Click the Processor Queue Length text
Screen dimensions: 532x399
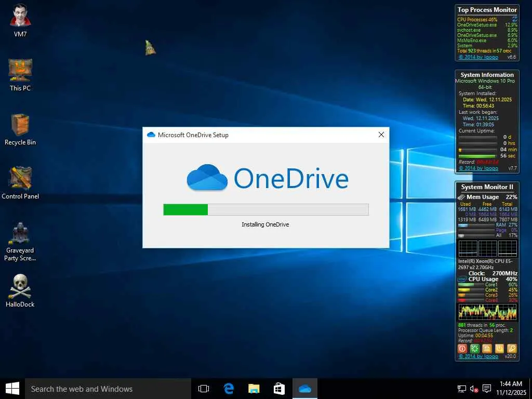click(x=485, y=330)
